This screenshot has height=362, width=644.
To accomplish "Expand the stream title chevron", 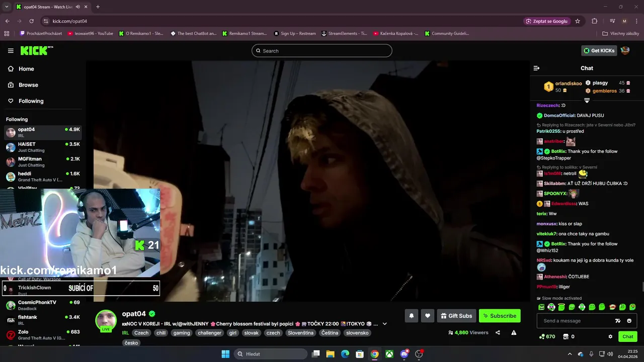I will pyautogui.click(x=385, y=324).
